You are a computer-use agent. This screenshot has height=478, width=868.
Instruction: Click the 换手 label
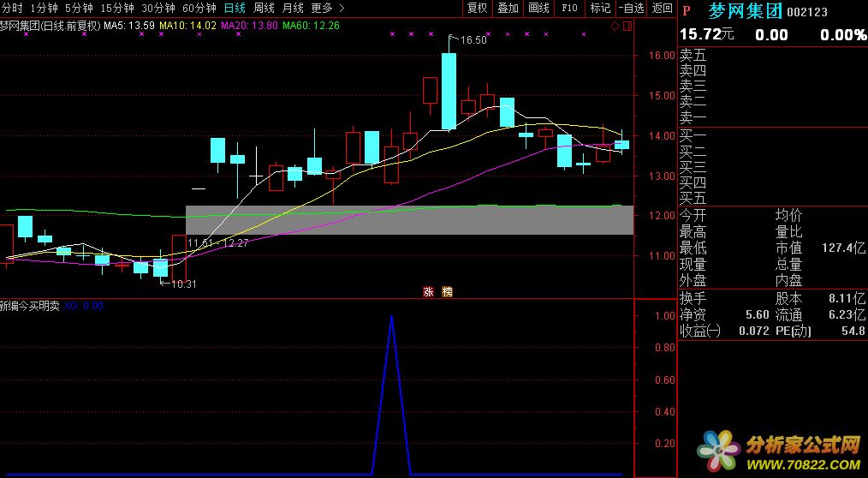(x=693, y=299)
